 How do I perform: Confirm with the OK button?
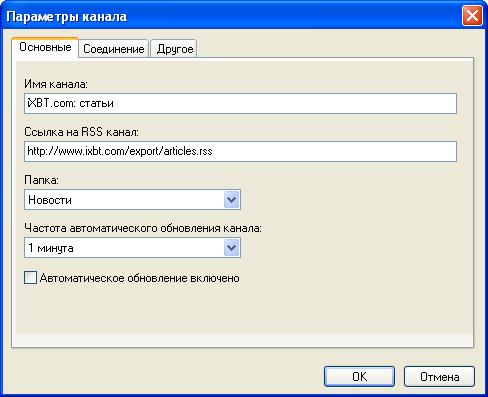(x=359, y=377)
